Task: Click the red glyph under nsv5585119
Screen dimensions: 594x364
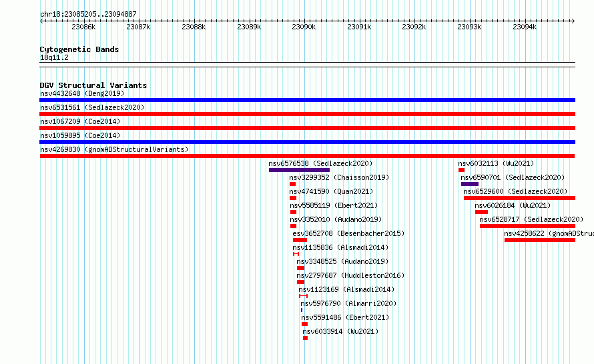Action: 293,212
